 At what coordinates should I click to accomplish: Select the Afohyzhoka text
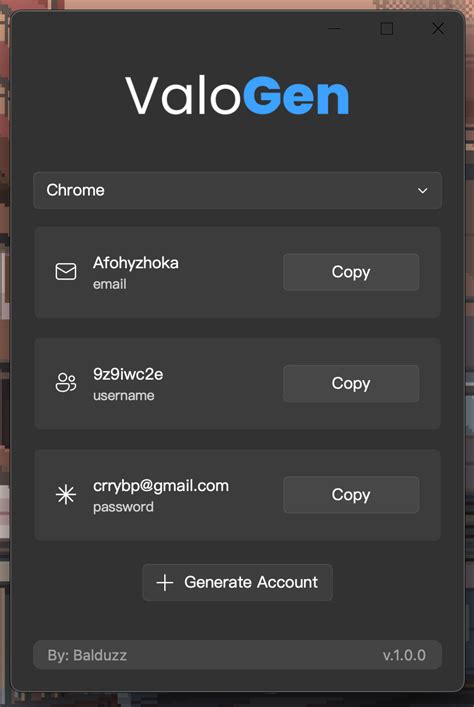click(x=136, y=263)
